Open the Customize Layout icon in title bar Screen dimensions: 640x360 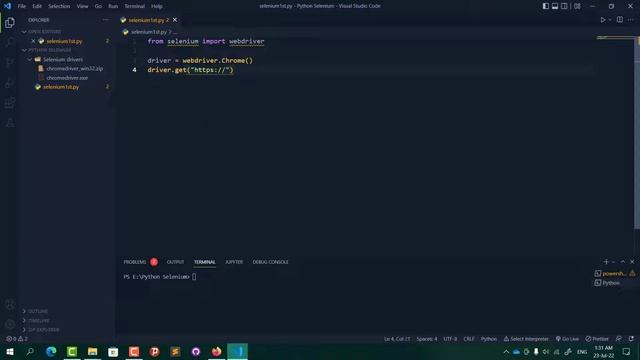pos(577,6)
